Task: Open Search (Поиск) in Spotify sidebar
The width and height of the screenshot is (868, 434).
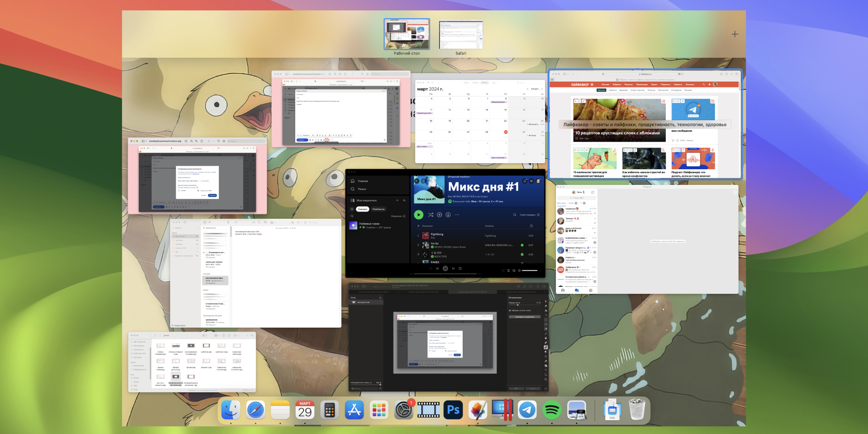Action: (358, 189)
